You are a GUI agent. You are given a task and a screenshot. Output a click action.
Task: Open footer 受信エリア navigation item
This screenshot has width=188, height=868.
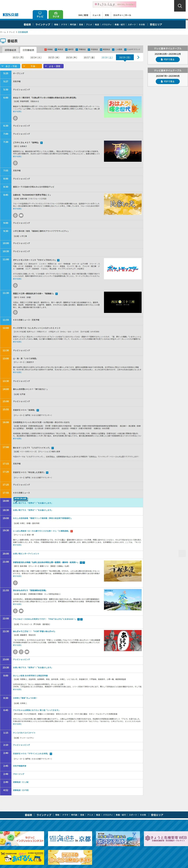pyautogui.click(x=157, y=815)
